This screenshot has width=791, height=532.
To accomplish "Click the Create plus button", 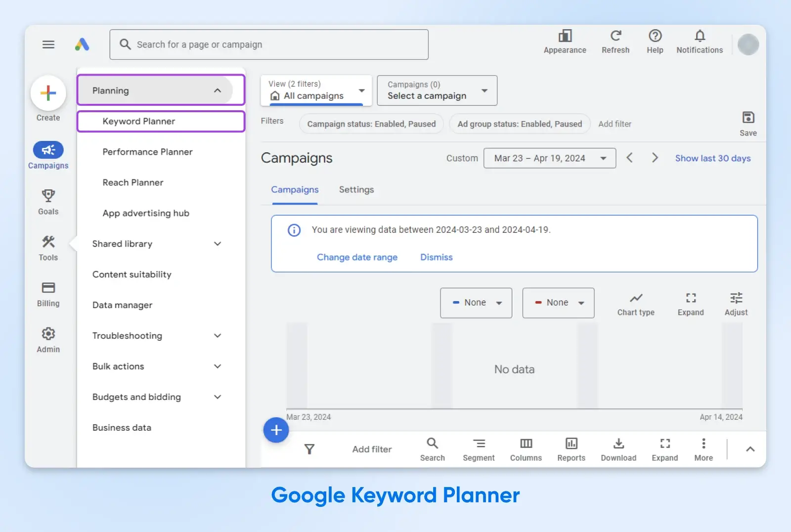I will 48,93.
